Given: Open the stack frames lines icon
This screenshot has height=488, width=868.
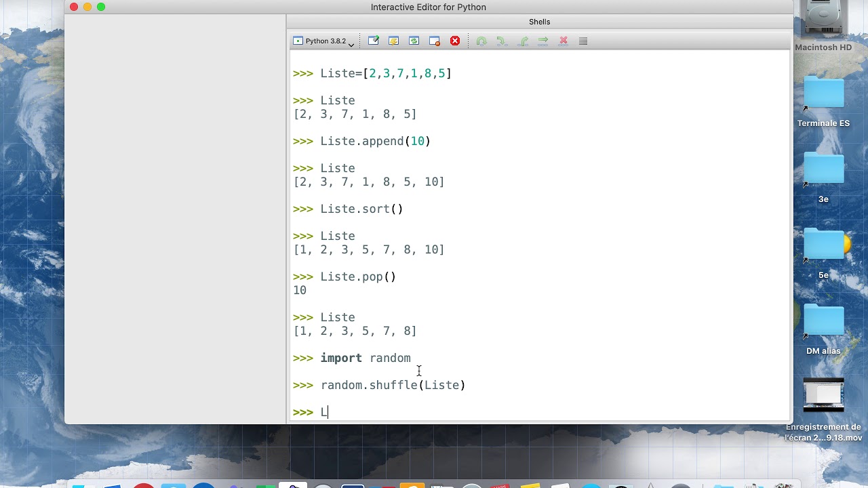Looking at the screenshot, I should 583,41.
